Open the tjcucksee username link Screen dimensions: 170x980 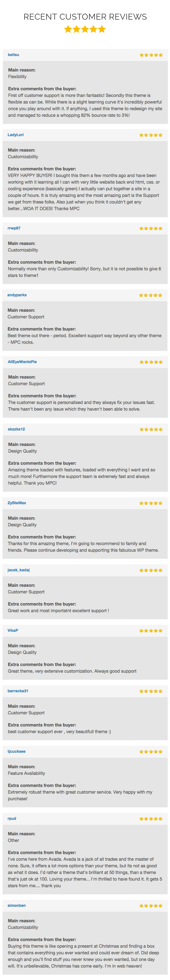tap(16, 752)
